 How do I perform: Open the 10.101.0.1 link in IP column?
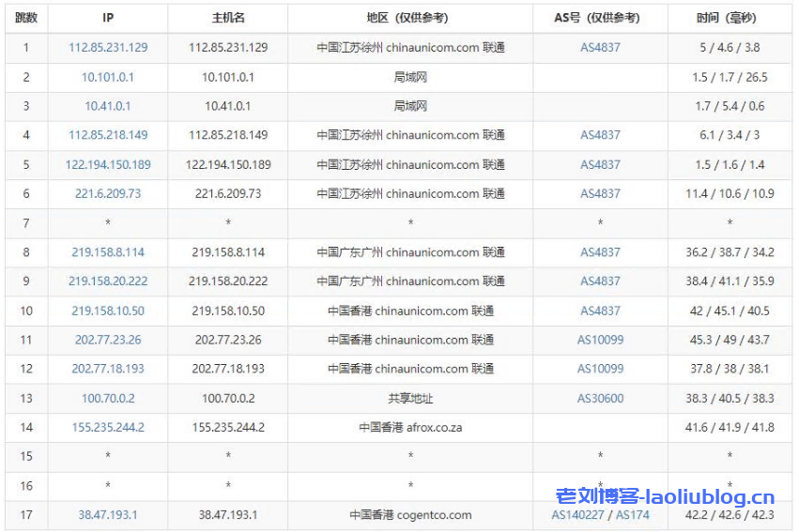(108, 77)
